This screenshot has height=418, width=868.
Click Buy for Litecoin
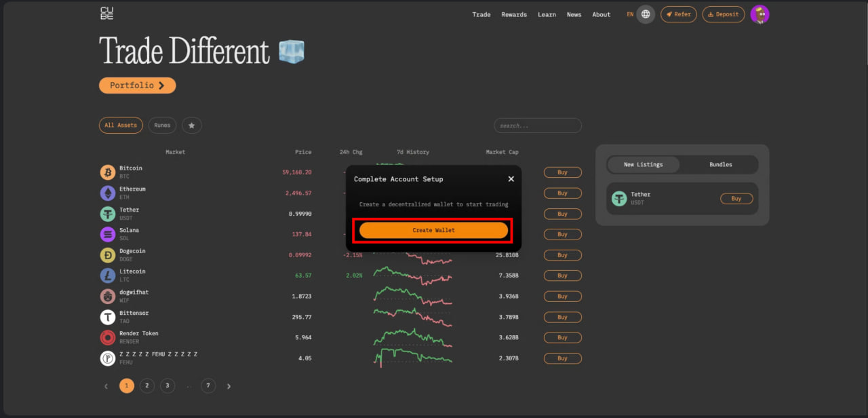pyautogui.click(x=563, y=275)
